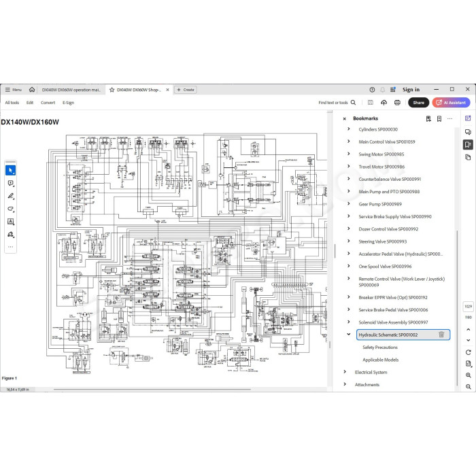The width and height of the screenshot is (476, 476).
Task: Open the Edit menu
Action: [30, 103]
